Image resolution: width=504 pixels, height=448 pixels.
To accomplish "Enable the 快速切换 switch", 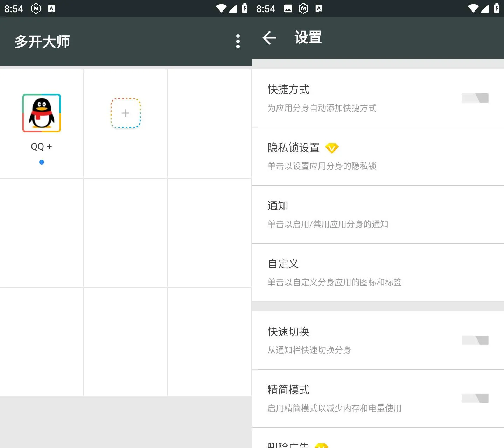I will pyautogui.click(x=475, y=340).
